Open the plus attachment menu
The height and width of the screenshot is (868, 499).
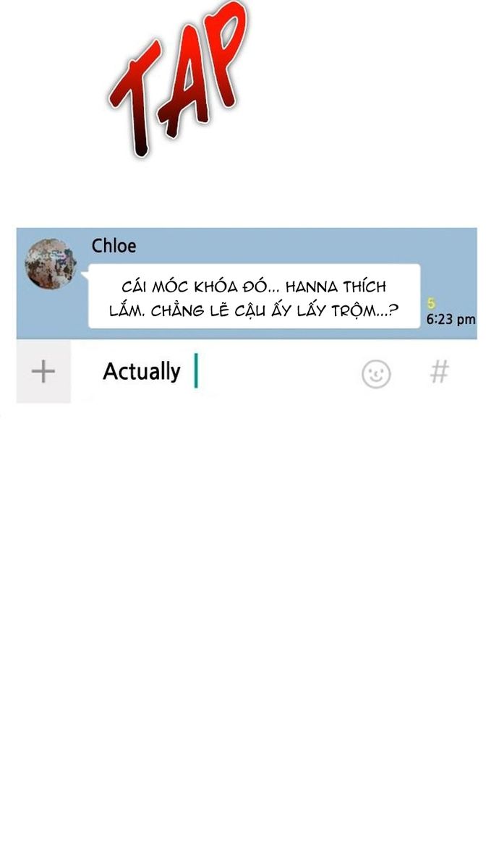43,372
